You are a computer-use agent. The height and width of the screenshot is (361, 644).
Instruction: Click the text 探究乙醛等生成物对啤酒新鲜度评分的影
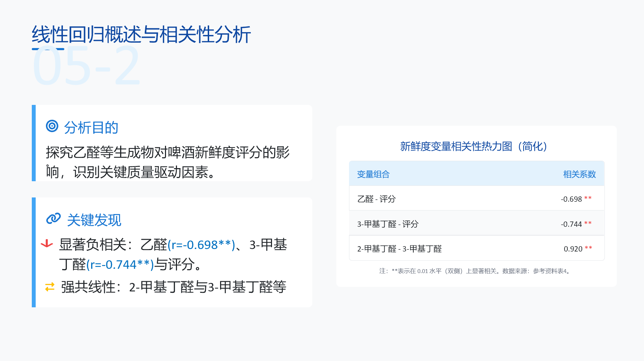click(168, 153)
